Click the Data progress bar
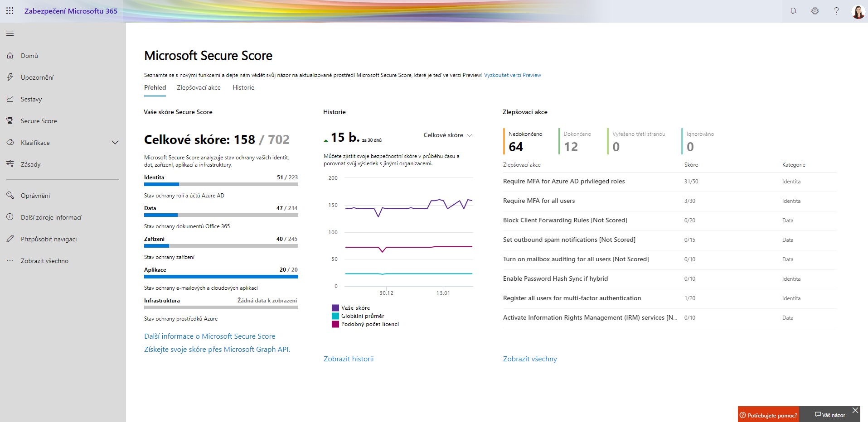The height and width of the screenshot is (422, 868). (x=221, y=215)
